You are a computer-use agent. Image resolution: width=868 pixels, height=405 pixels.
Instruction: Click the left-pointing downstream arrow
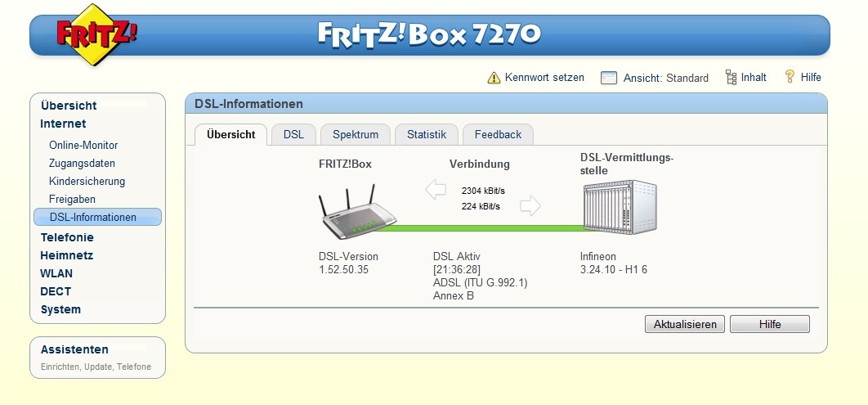click(x=436, y=190)
